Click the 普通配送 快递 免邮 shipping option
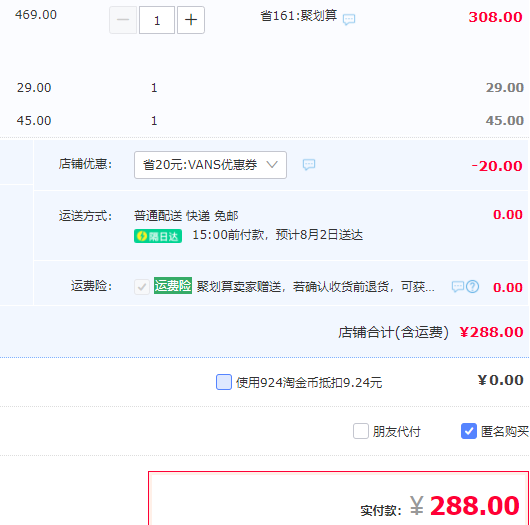This screenshot has height=525, width=530. point(186,216)
